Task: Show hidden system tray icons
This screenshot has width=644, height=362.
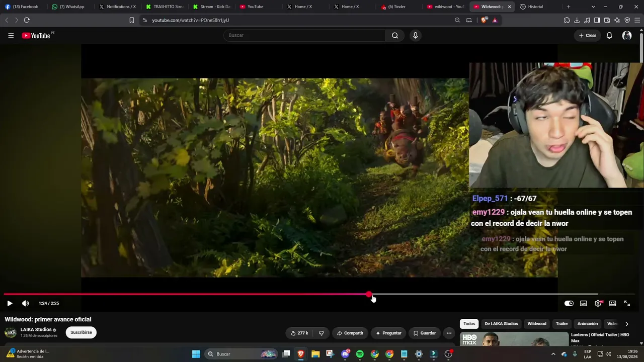Action: pyautogui.click(x=553, y=354)
